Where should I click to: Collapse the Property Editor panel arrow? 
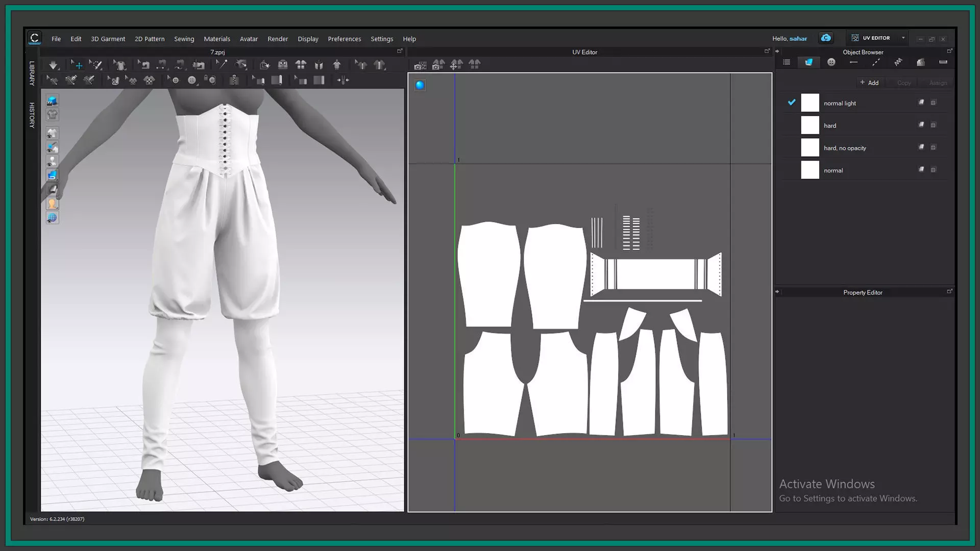777,292
